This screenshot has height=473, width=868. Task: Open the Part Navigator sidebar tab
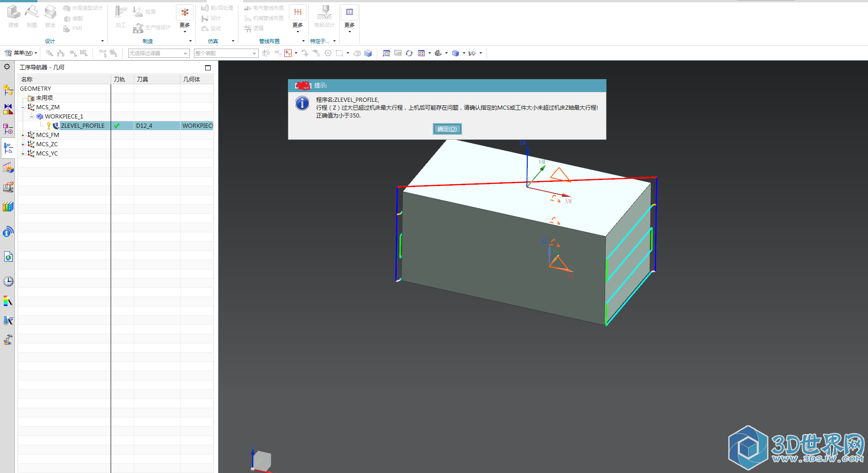coord(8,129)
